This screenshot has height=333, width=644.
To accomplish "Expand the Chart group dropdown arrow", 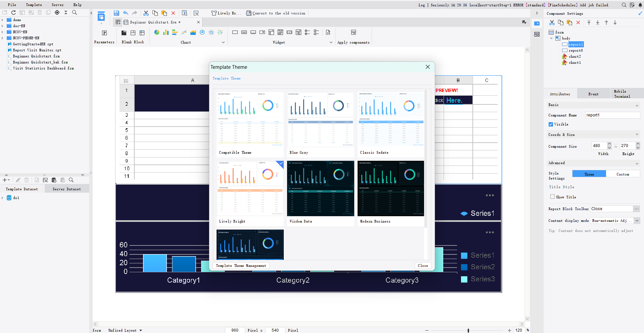I will tap(223, 42).
